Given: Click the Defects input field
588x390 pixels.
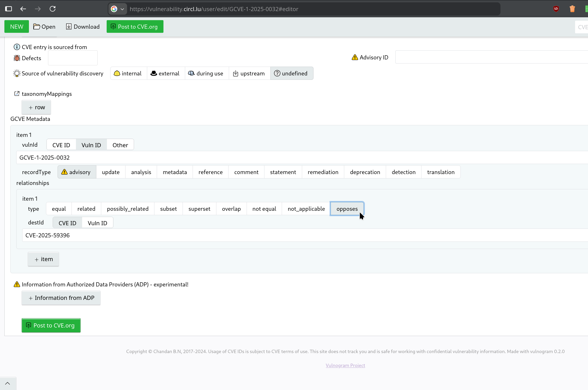Looking at the screenshot, I should click(73, 58).
